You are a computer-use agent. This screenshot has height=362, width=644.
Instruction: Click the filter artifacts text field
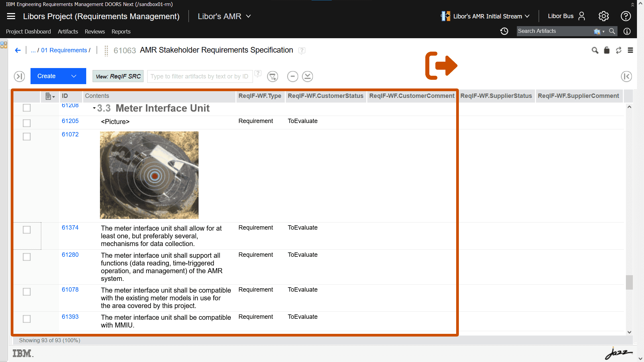199,76
